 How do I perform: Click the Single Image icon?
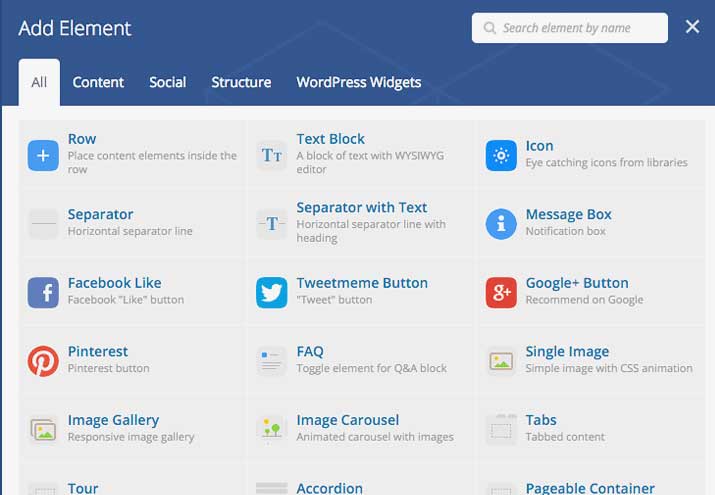(x=501, y=361)
